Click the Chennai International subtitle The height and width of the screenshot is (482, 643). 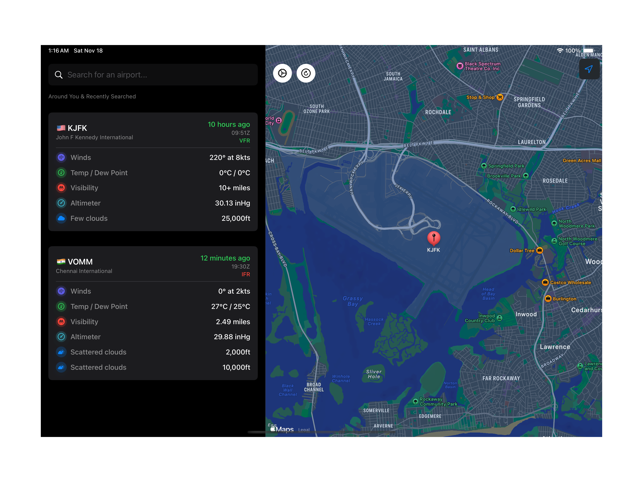coord(84,271)
